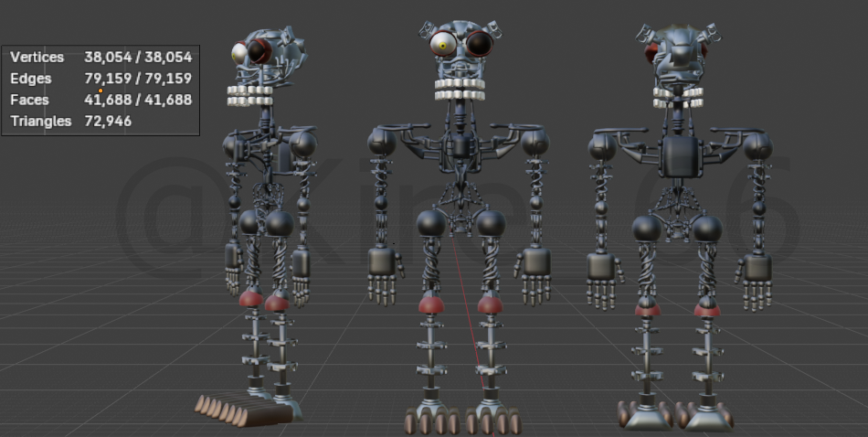Click the vertices count "38,054 / 38,054"

tap(138, 57)
